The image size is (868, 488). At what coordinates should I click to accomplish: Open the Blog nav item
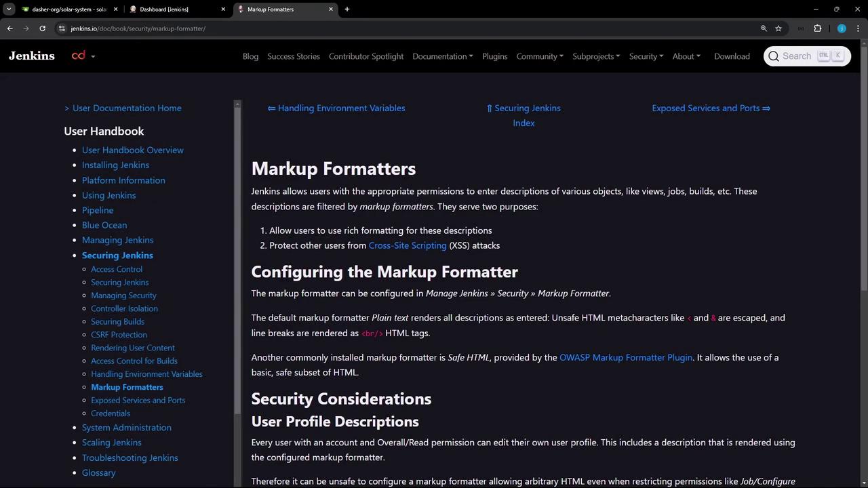250,56
